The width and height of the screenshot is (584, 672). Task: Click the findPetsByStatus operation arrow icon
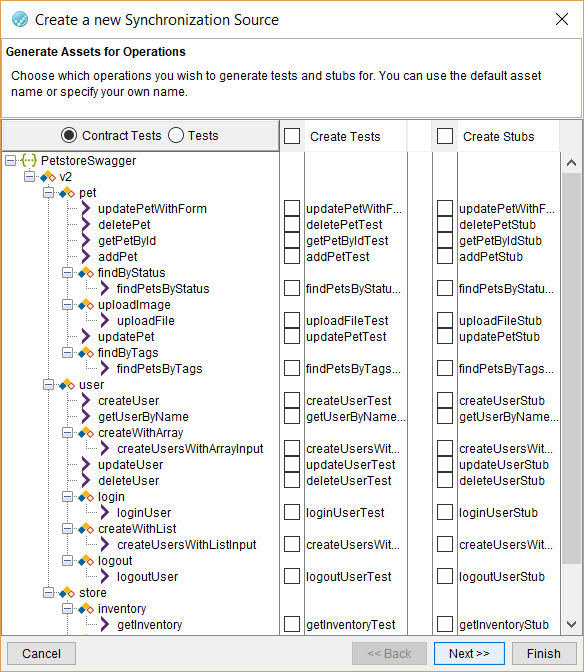point(105,288)
